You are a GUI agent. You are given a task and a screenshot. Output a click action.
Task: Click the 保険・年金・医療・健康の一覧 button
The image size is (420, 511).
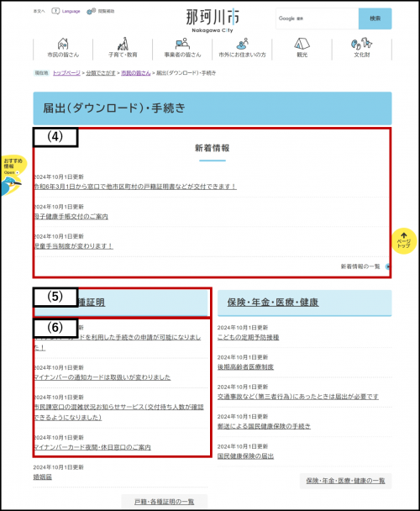346,481
